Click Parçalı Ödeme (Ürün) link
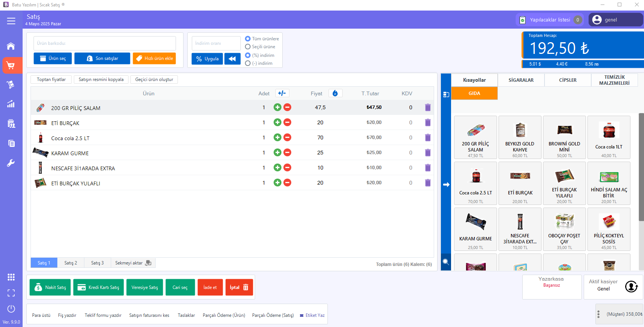This screenshot has width=644, height=327. (224, 315)
